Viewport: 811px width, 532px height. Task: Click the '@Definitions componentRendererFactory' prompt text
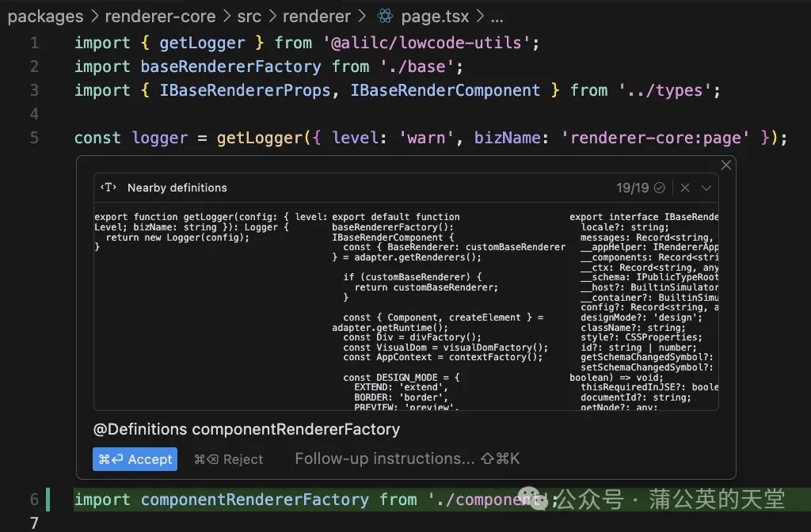pos(246,429)
